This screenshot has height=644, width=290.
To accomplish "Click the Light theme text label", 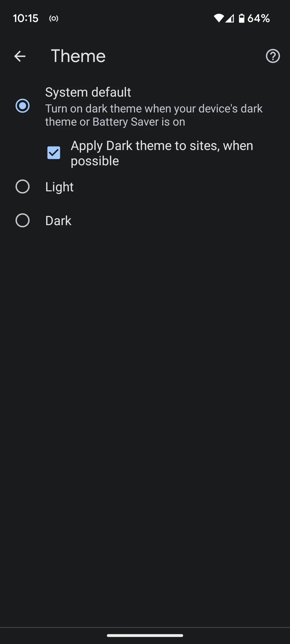I will coord(59,186).
